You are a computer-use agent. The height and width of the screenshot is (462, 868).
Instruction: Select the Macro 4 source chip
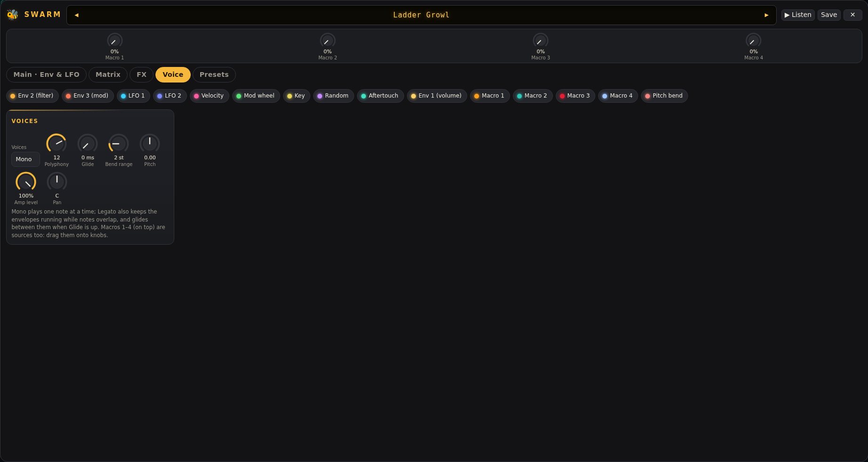tap(618, 96)
